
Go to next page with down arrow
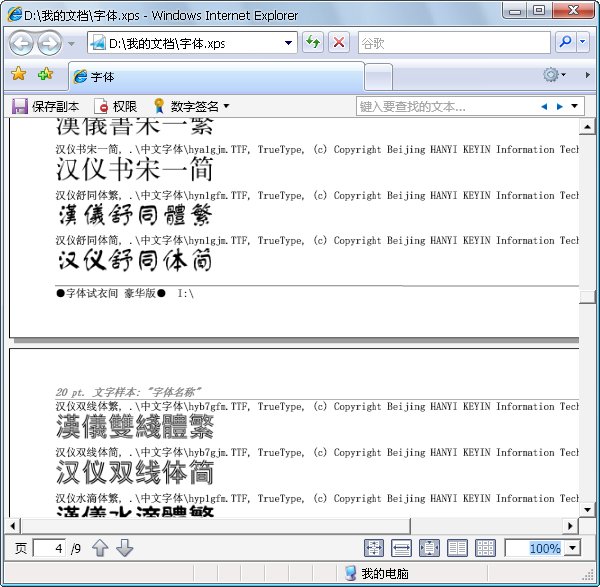pos(124,548)
